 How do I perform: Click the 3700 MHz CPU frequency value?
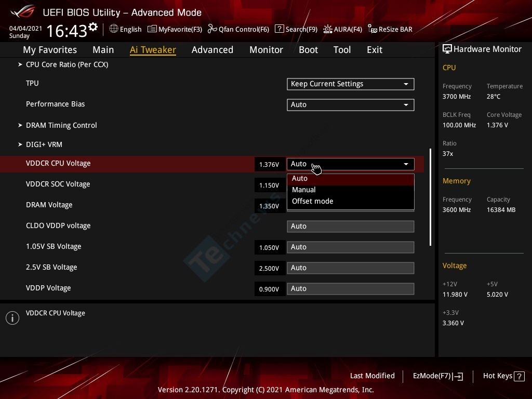pyautogui.click(x=456, y=97)
